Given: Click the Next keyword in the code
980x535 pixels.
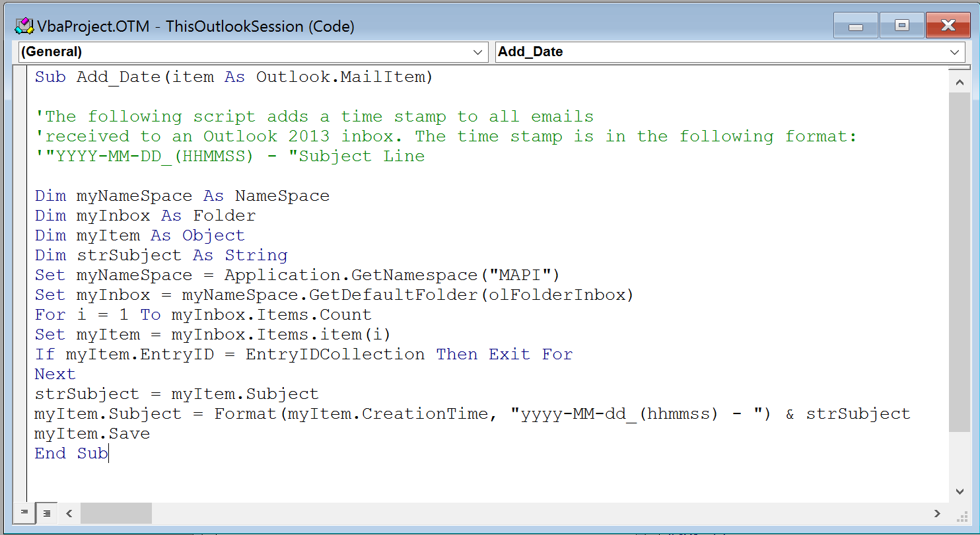Looking at the screenshot, I should [x=55, y=374].
